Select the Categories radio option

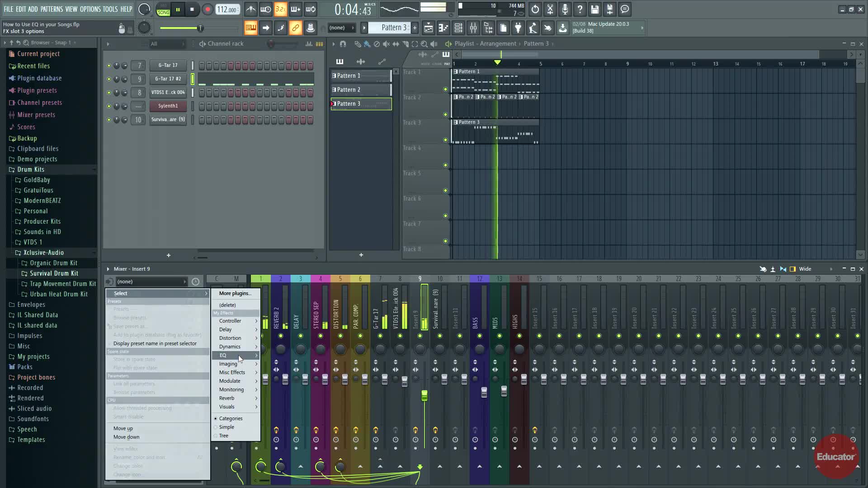231,418
